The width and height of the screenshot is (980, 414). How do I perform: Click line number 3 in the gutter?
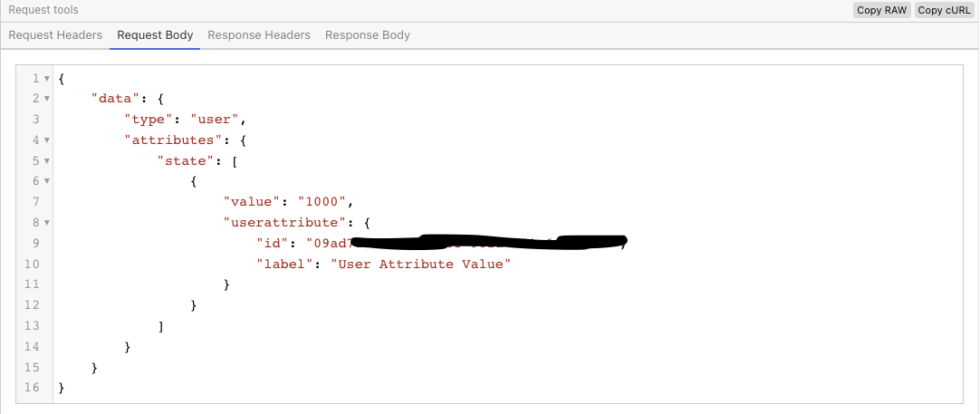(x=35, y=120)
